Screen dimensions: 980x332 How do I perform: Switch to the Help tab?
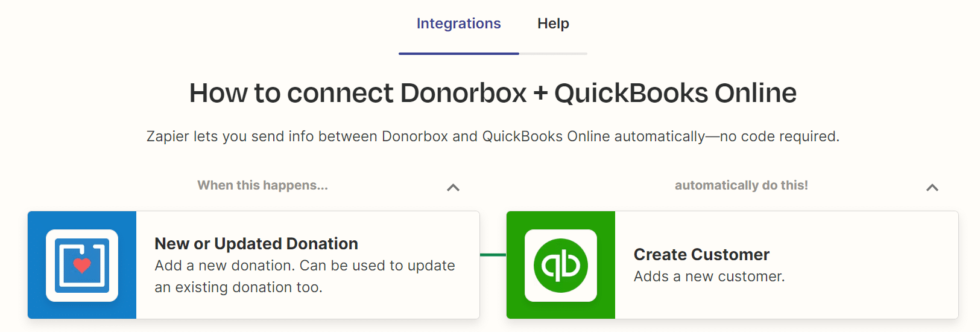553,24
